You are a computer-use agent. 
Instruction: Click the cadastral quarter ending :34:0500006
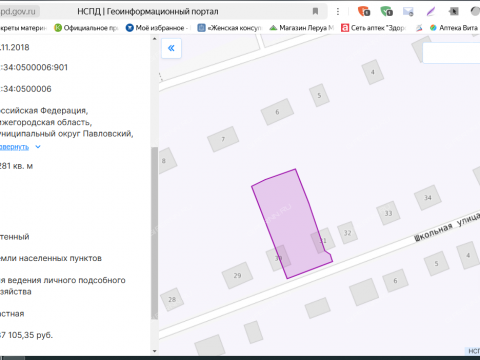click(26, 89)
